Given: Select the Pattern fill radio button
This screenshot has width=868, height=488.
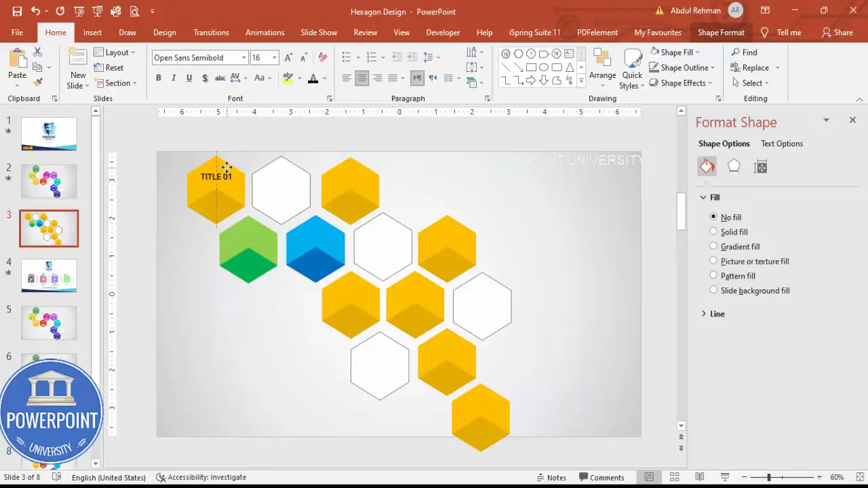Looking at the screenshot, I should click(x=713, y=275).
